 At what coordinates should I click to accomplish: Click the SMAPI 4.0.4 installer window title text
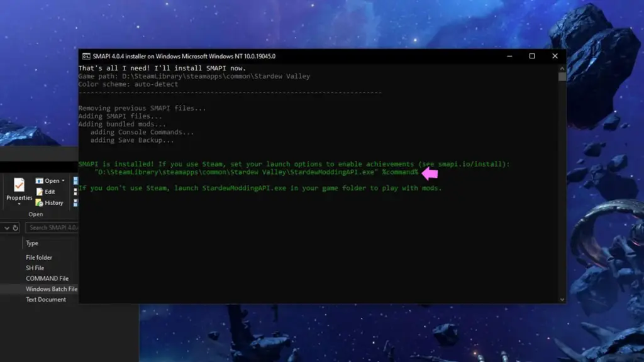pyautogui.click(x=184, y=56)
